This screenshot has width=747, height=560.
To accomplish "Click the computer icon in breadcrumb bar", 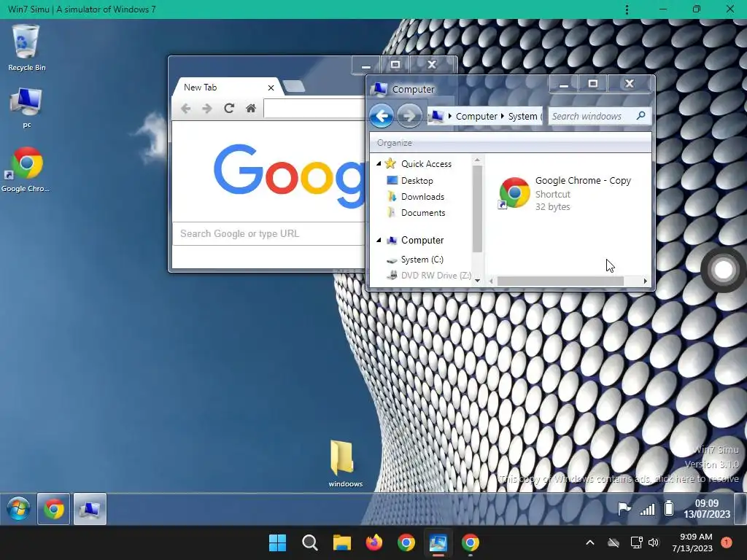I will (x=436, y=116).
